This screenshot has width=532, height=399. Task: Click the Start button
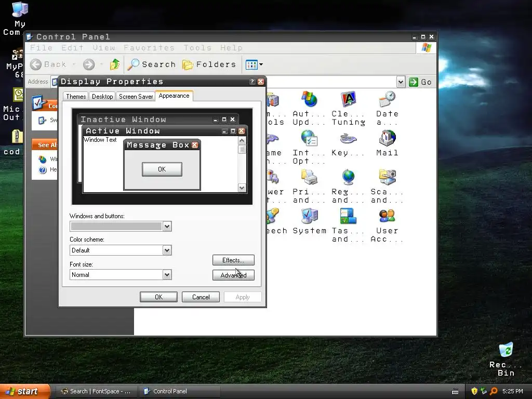(x=25, y=391)
